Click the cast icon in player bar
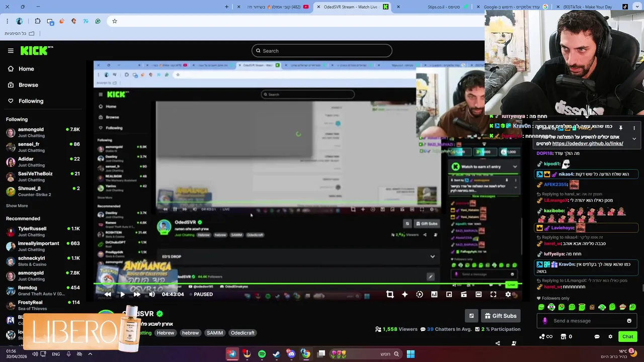The width and height of the screenshot is (644, 362). tap(464, 295)
